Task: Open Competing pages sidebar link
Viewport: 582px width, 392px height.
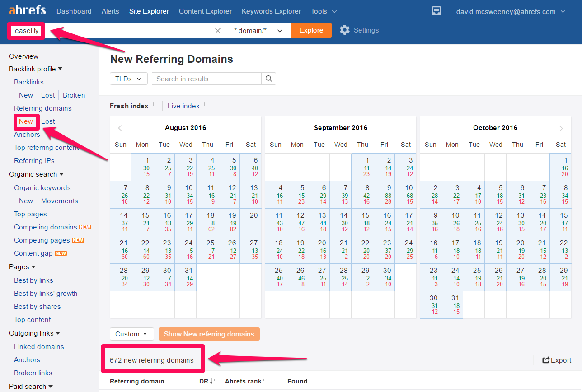Action: 42,240
